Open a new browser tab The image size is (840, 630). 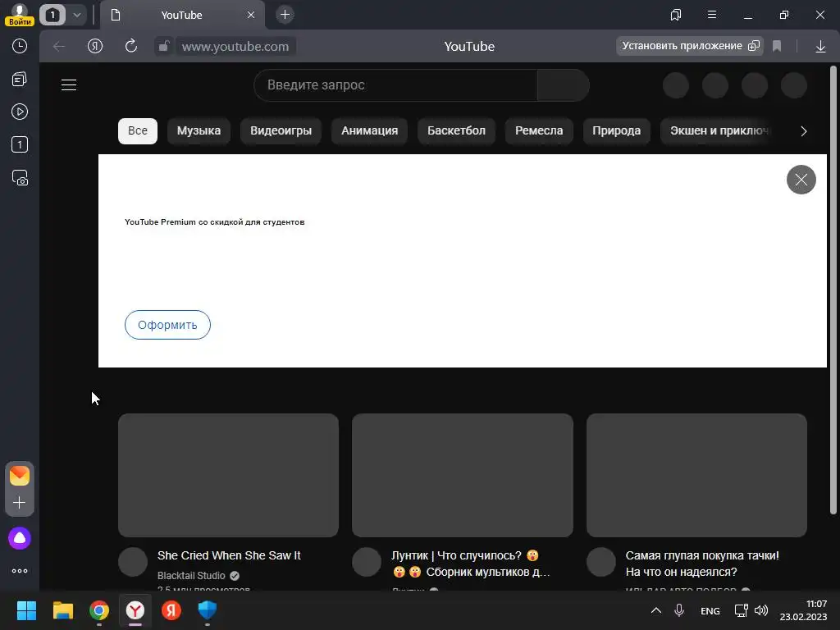point(285,15)
